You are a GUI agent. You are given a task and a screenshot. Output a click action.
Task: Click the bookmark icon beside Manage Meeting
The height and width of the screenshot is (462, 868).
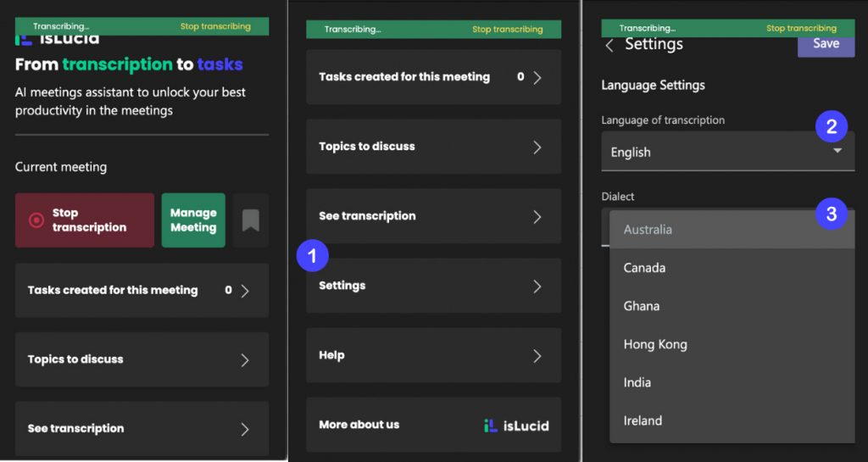[251, 220]
